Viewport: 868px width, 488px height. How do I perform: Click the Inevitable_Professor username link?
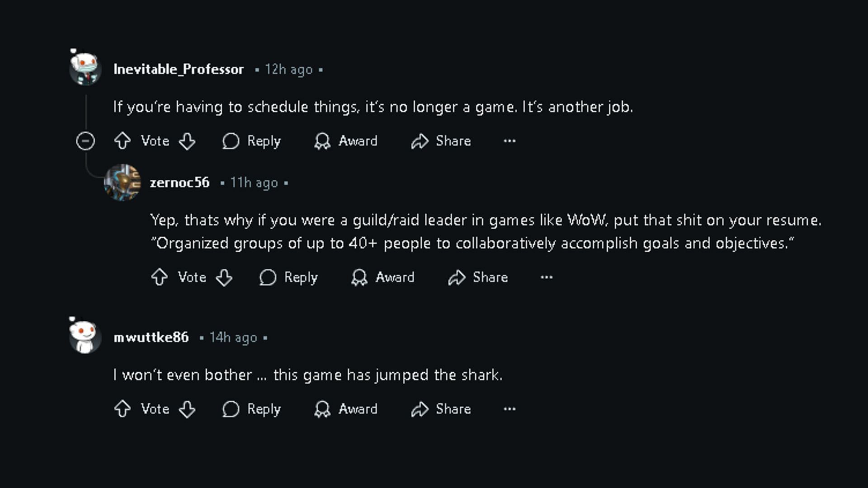[179, 69]
